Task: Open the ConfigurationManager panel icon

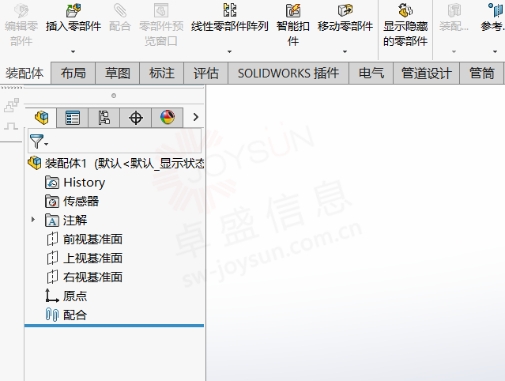Action: pos(104,118)
